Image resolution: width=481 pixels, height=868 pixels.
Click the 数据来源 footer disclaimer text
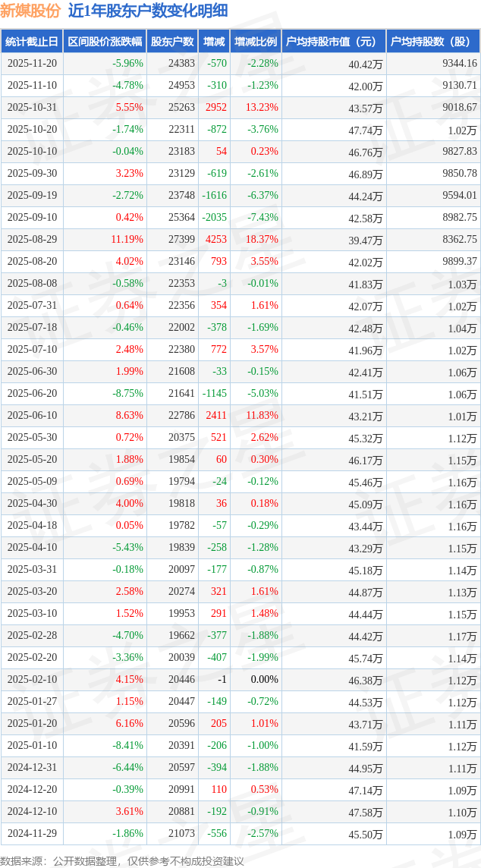tap(123, 861)
